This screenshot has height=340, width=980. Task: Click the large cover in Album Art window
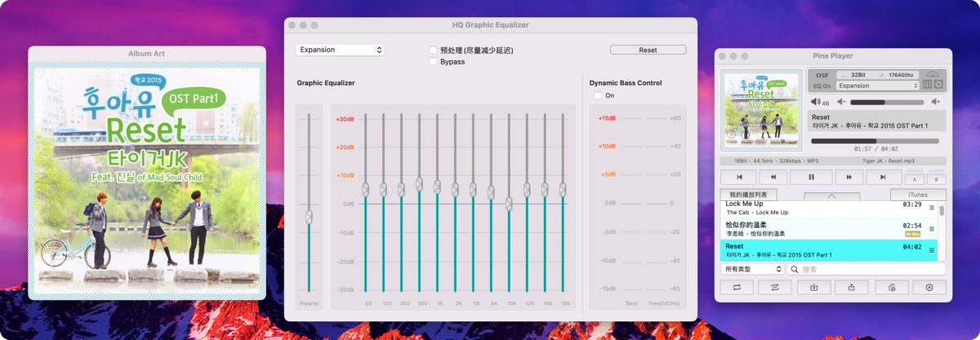coord(147,181)
